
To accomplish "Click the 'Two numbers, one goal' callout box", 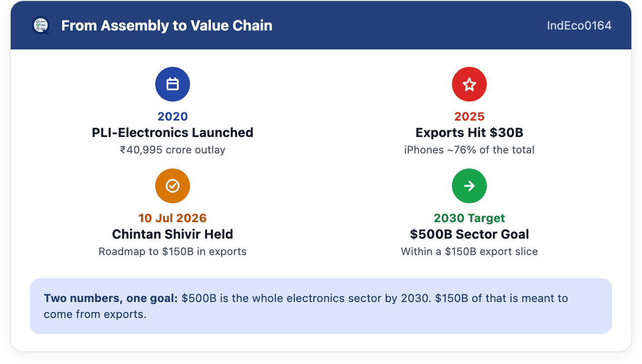I will pyautogui.click(x=321, y=306).
